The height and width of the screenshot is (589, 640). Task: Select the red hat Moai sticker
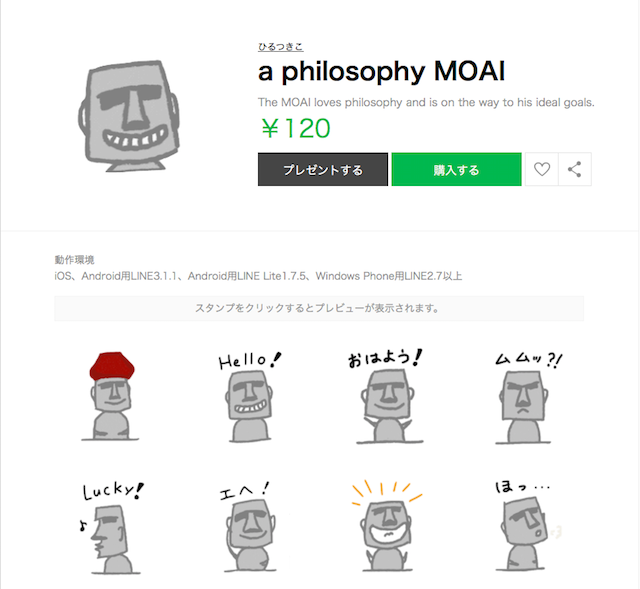pos(111,396)
